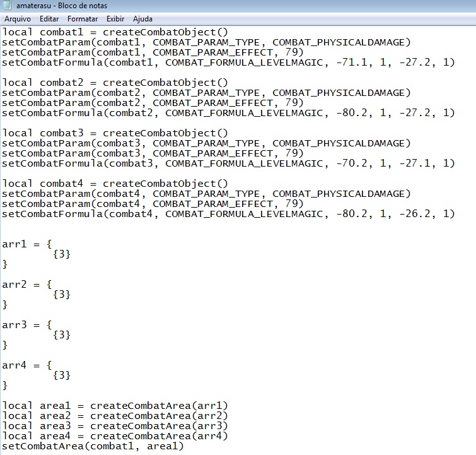
Task: Click the 'arr3 = {' line
Action: pos(27,325)
